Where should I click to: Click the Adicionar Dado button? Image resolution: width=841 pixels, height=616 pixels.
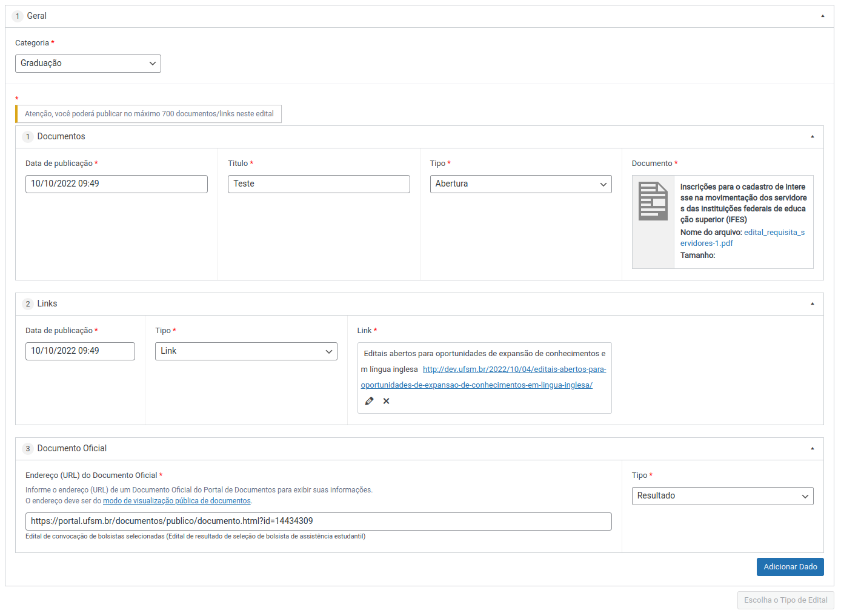[789, 567]
